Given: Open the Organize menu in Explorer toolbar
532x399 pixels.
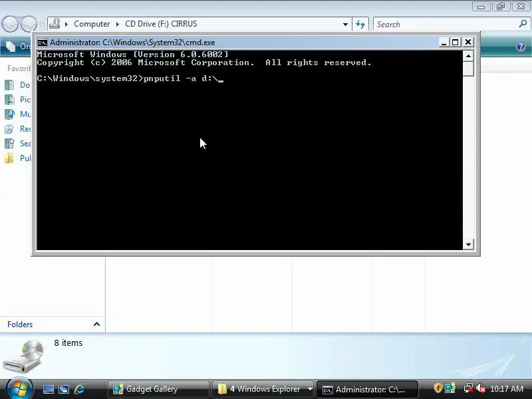Looking at the screenshot, I should 17,47.
